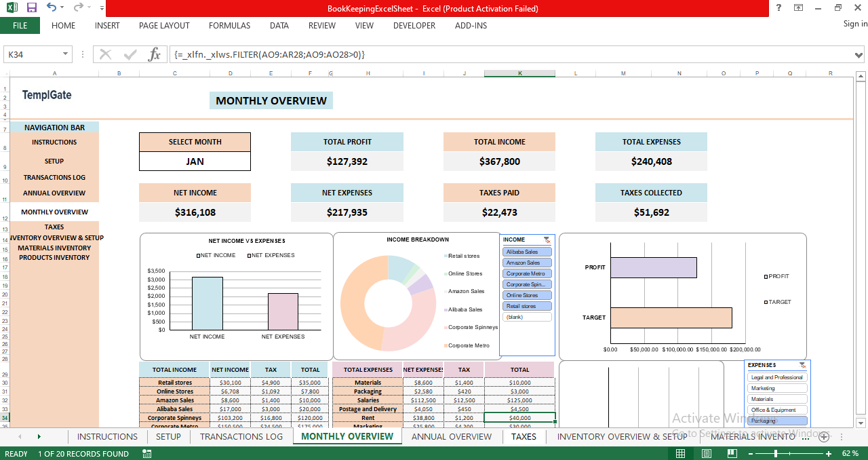This screenshot has width=868, height=460.
Task: Toggle Office & Equipment expense slicer item
Action: (778, 410)
